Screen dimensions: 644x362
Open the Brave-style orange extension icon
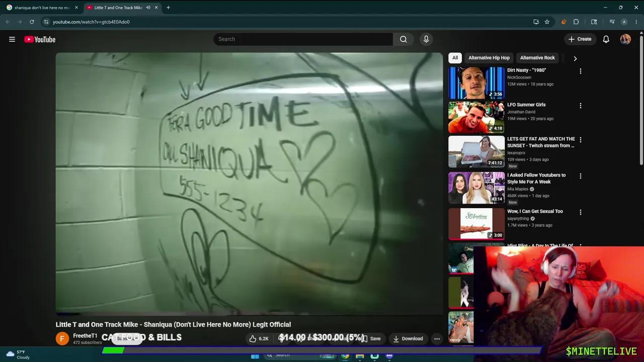coord(563,22)
